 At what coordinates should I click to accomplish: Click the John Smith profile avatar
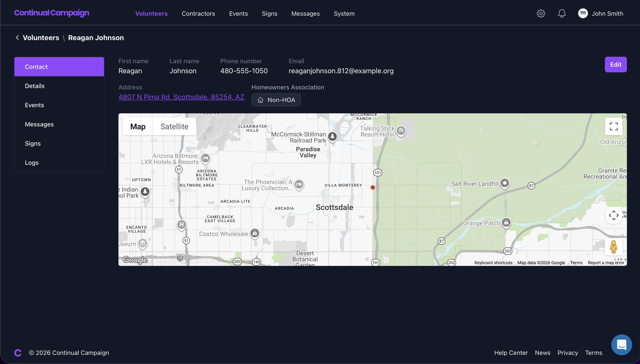[583, 14]
